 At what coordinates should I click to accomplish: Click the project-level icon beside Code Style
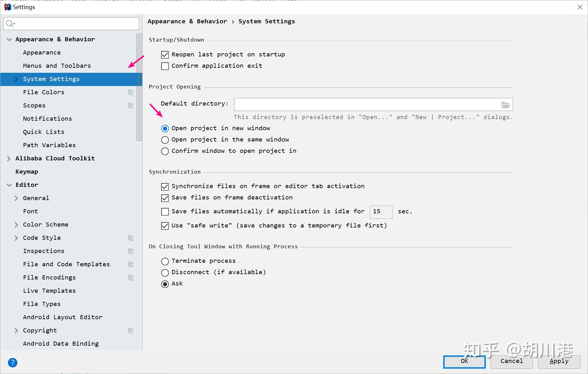(x=131, y=238)
